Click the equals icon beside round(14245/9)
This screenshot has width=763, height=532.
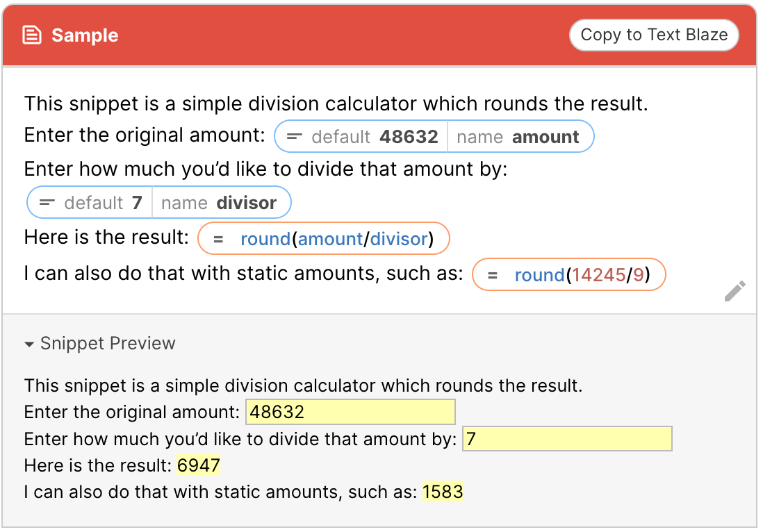click(x=493, y=276)
